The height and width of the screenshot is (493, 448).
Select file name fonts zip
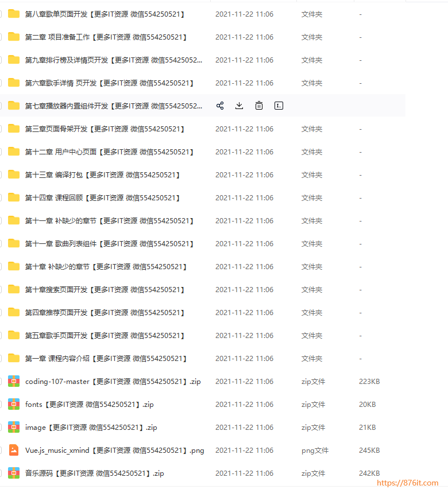90,405
